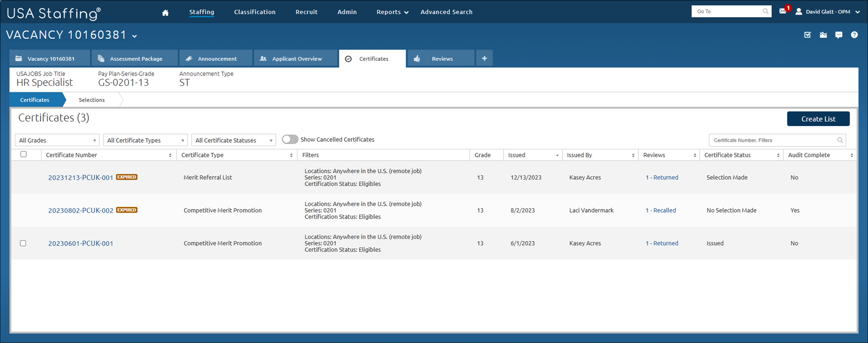Open the notes speech-bubble icon in vacancy header
This screenshot has height=343, width=868.
(x=839, y=35)
